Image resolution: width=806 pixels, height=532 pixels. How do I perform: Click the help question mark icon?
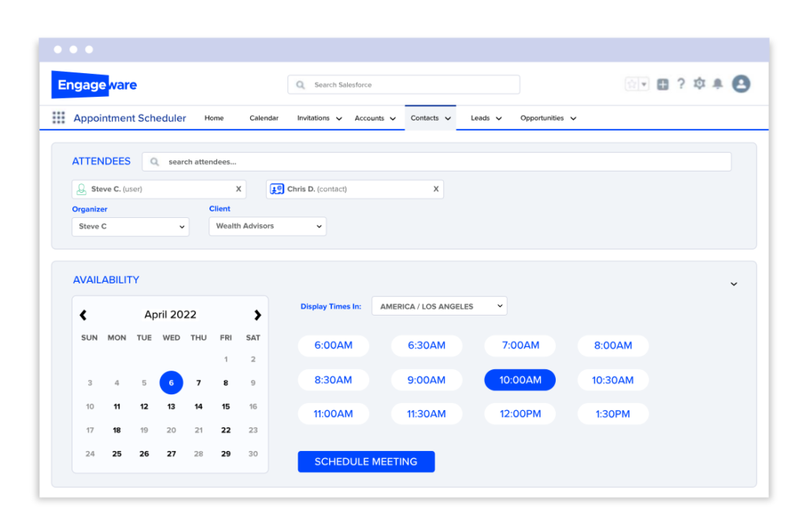click(681, 83)
